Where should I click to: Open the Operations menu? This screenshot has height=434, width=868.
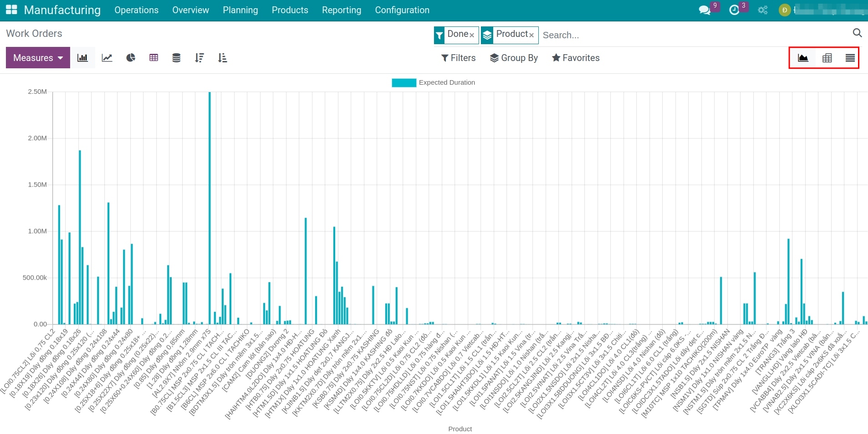(x=137, y=10)
